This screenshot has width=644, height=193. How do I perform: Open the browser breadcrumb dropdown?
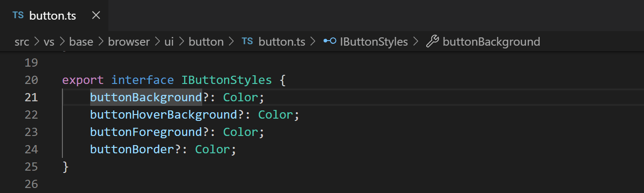click(x=129, y=42)
